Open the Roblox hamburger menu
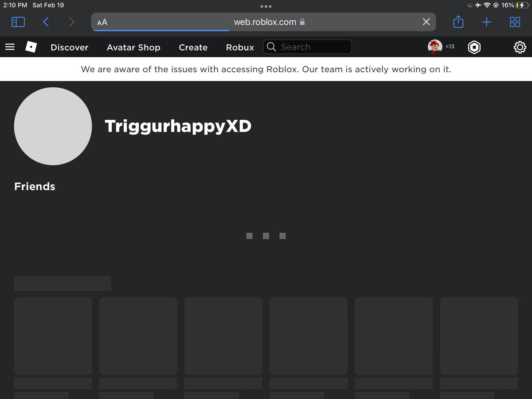The height and width of the screenshot is (399, 532). [x=10, y=47]
